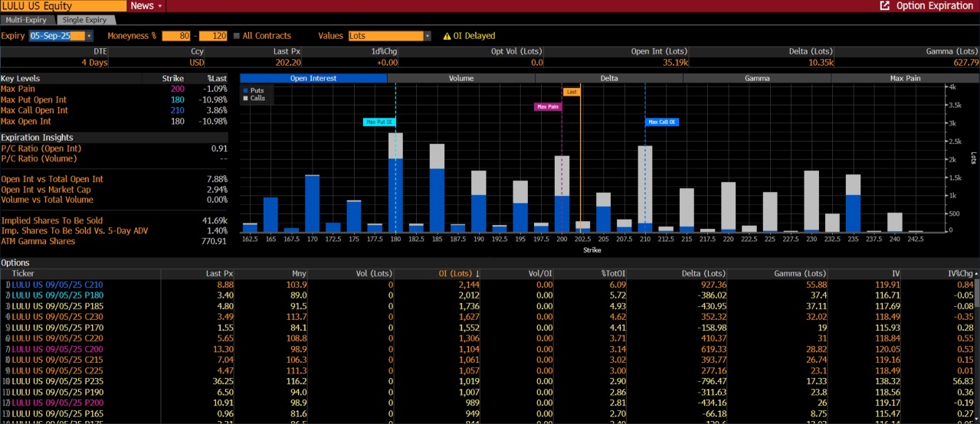The width and height of the screenshot is (980, 424).
Task: Switch to the Multi-Expiry tab
Action: tap(28, 20)
